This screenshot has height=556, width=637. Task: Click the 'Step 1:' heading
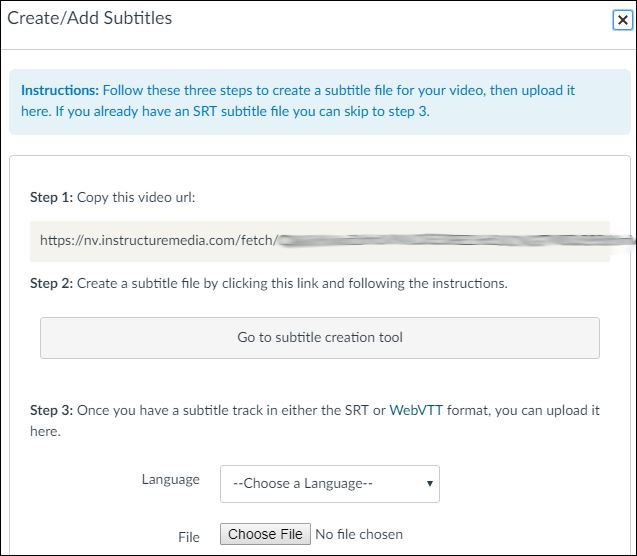[x=51, y=197]
